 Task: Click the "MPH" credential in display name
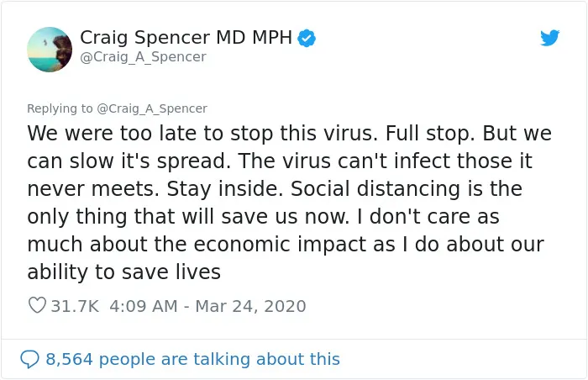tap(272, 38)
